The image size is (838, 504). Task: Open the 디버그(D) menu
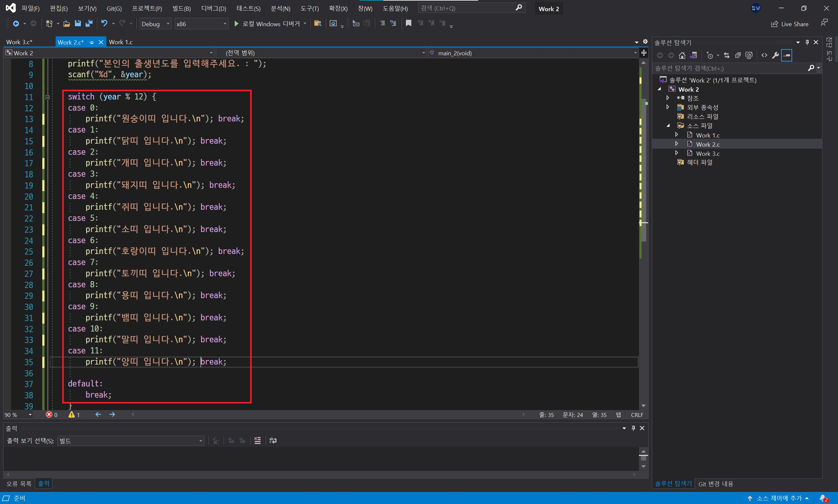[213, 9]
